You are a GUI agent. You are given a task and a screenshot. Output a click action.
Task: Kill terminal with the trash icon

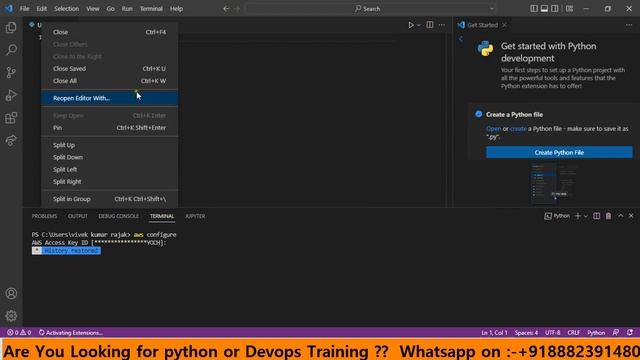pos(608,216)
